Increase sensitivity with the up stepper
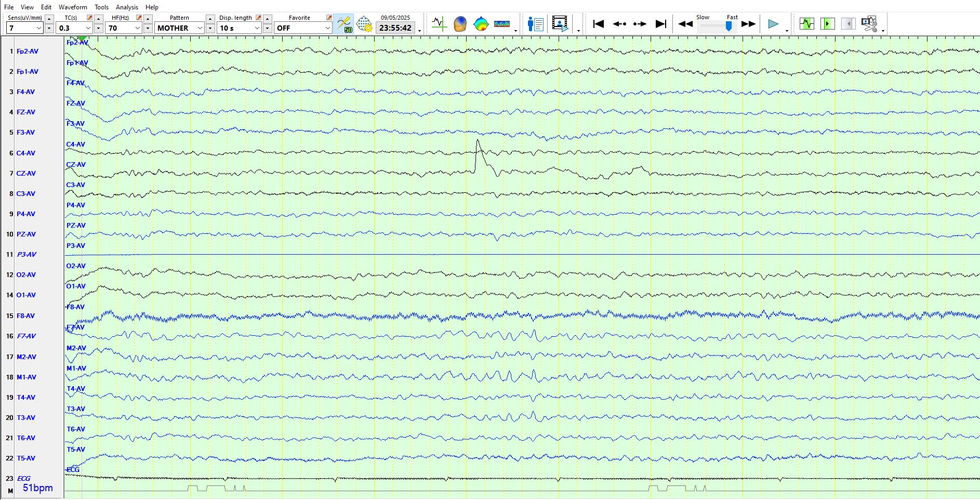 pyautogui.click(x=49, y=19)
